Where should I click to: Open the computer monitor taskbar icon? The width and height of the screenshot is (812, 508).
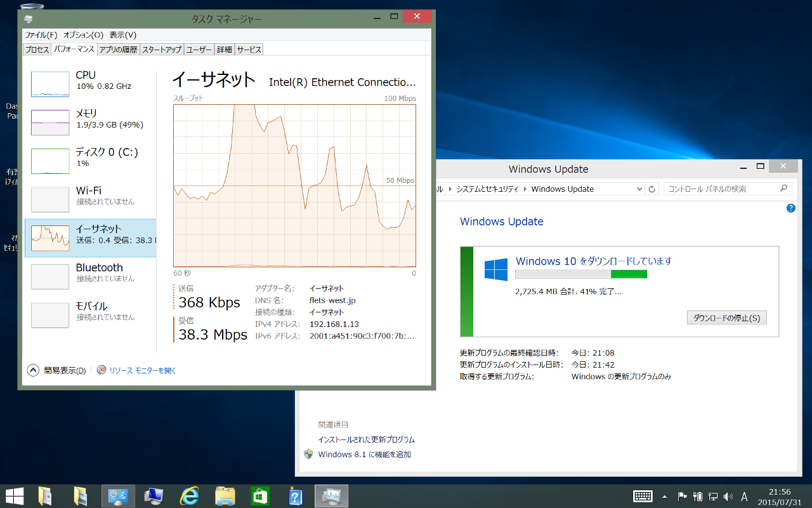point(154,497)
